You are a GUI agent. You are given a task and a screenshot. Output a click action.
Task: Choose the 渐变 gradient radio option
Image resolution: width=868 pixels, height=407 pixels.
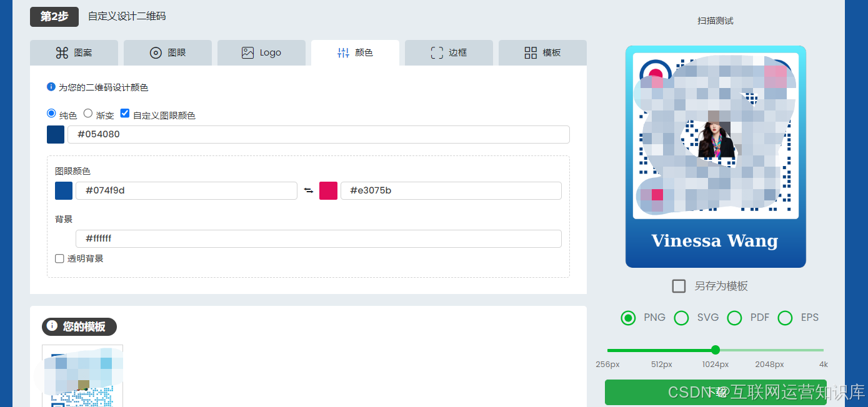click(x=88, y=114)
